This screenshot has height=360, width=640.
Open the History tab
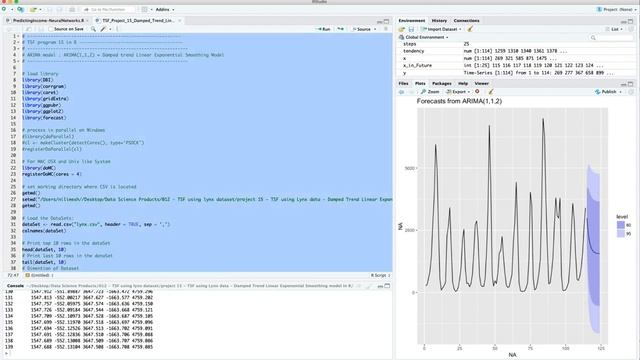[439, 20]
